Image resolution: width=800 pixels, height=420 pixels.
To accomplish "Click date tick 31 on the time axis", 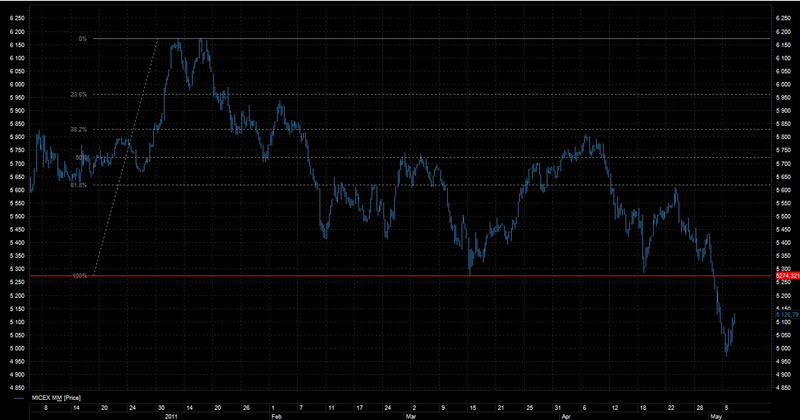I will pyautogui.click(x=558, y=408).
